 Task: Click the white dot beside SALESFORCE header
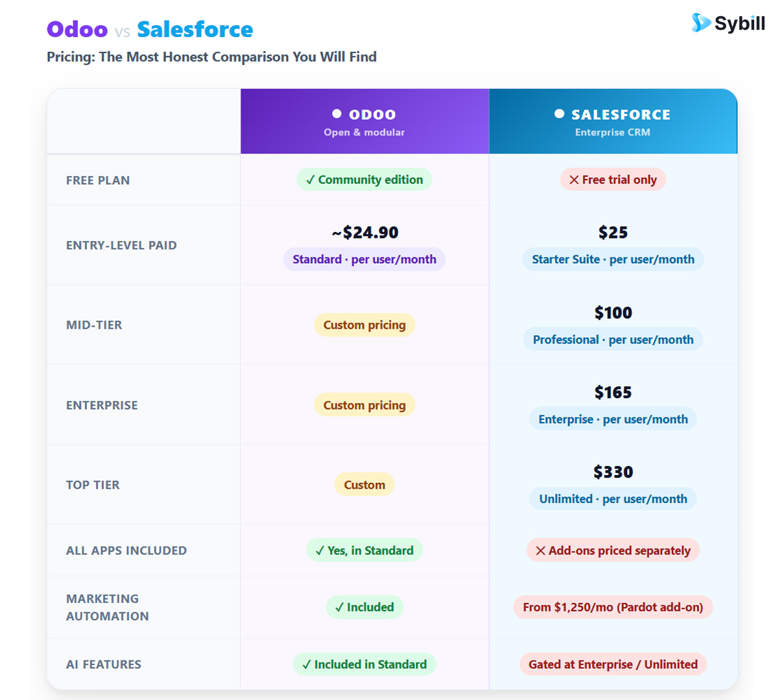(559, 113)
